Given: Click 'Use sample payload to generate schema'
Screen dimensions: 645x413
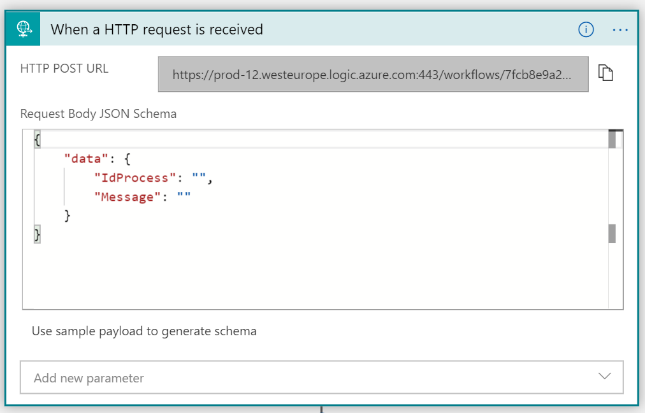Looking at the screenshot, I should (x=144, y=330).
